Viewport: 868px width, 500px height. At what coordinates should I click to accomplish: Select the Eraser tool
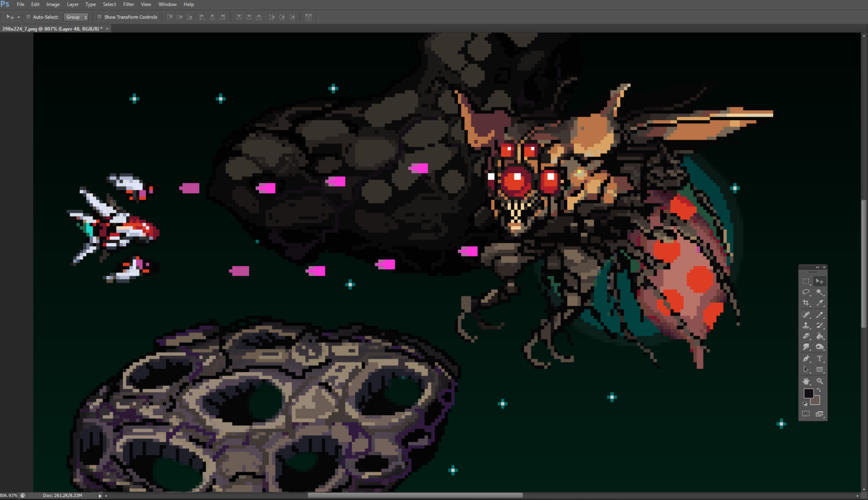click(806, 336)
